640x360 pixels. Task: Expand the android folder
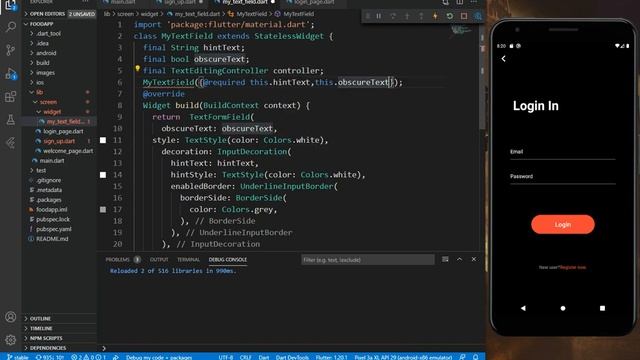(x=46, y=53)
